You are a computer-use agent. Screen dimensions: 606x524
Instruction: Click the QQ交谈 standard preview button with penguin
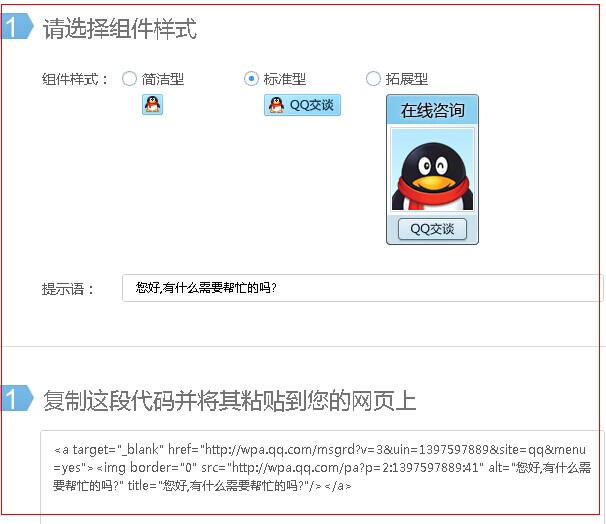tap(302, 105)
